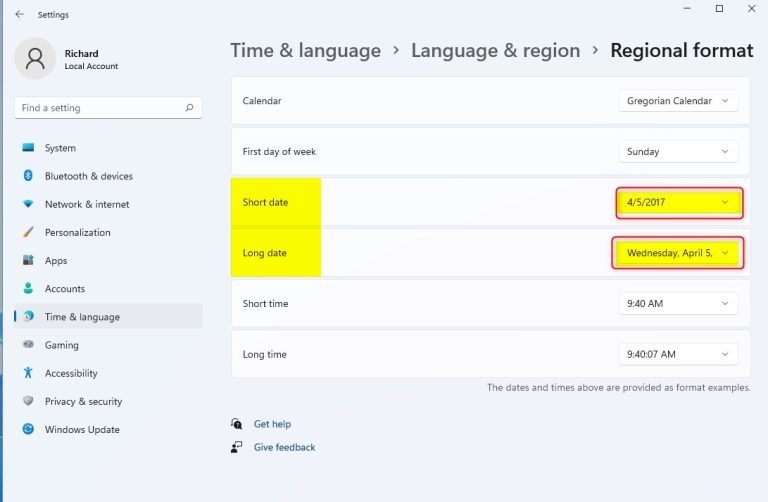
Task: Expand the First day of week dropdown
Action: pos(678,152)
